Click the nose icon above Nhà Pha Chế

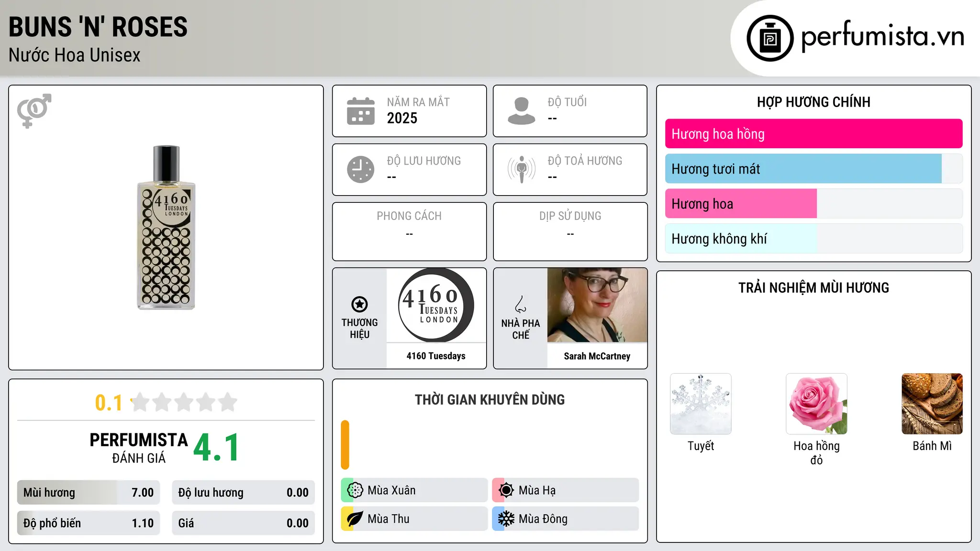pos(521,304)
